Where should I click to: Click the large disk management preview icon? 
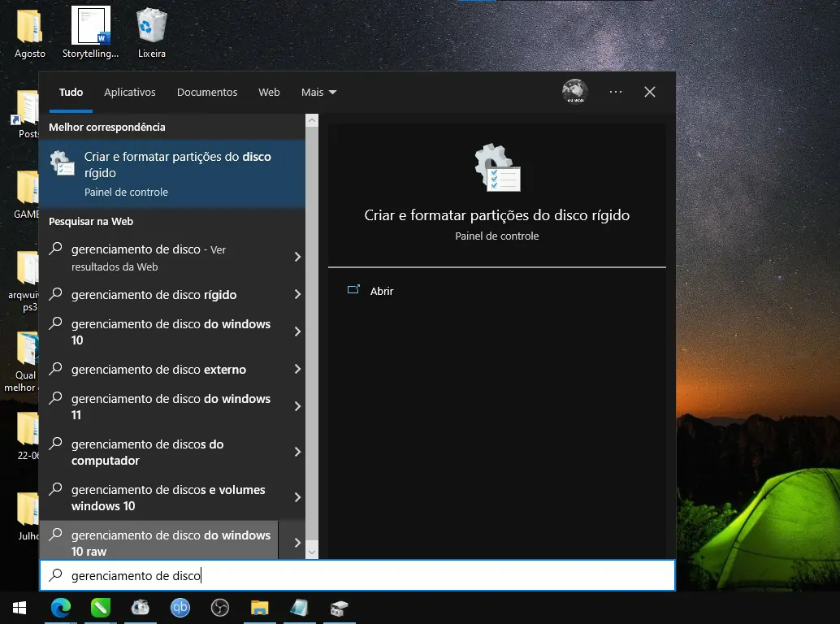tap(497, 167)
